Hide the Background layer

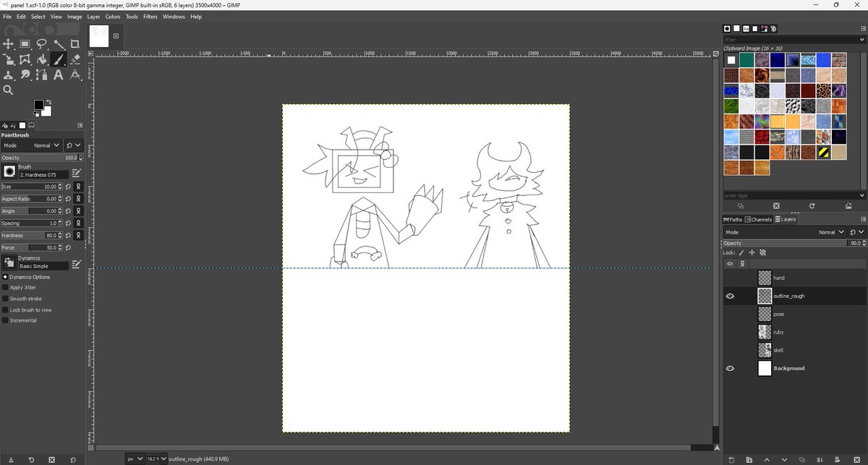pyautogui.click(x=730, y=368)
